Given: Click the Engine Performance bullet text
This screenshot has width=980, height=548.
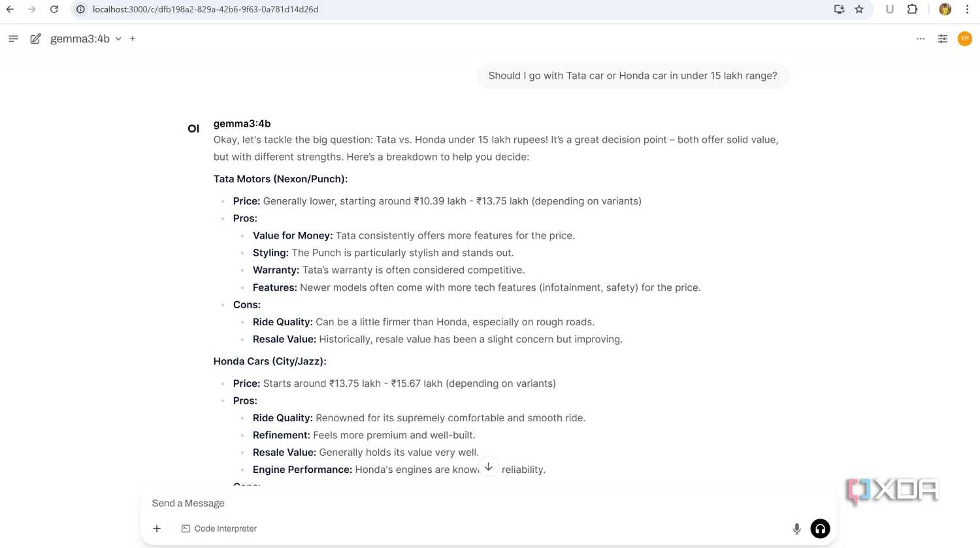Looking at the screenshot, I should 399,470.
